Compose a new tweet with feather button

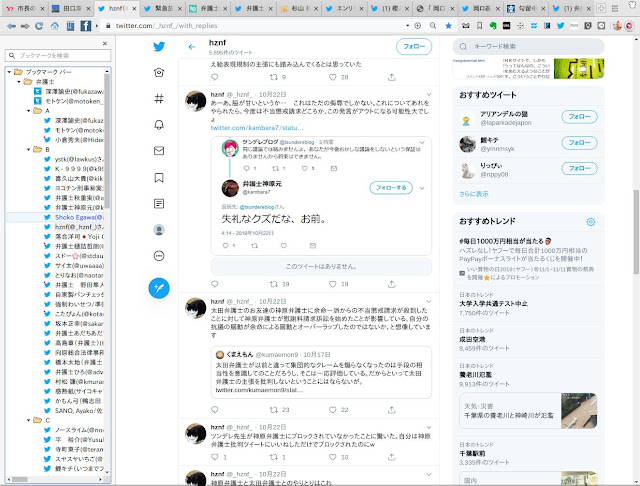point(159,288)
